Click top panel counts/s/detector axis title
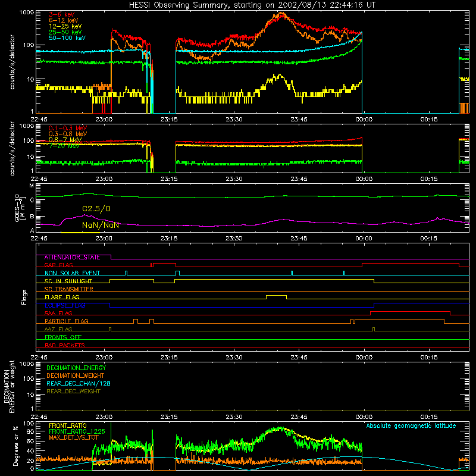Viewport: 476px width, 476px height. pos(12,62)
